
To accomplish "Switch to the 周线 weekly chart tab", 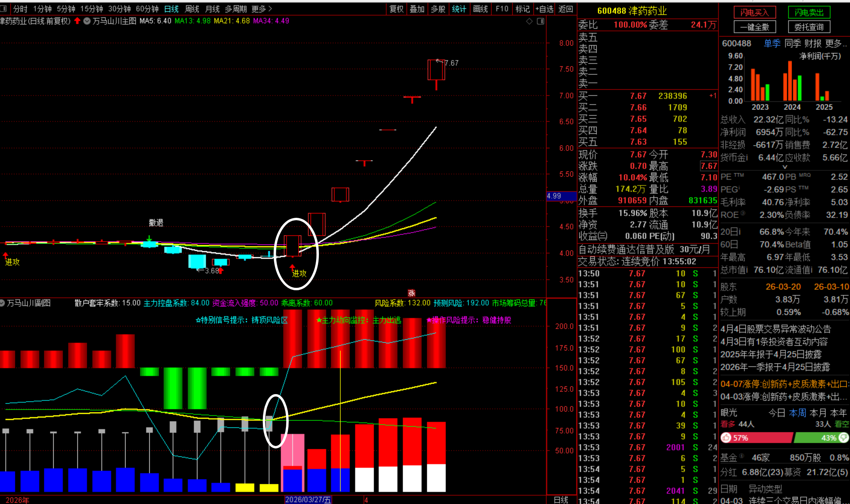I will pos(192,9).
